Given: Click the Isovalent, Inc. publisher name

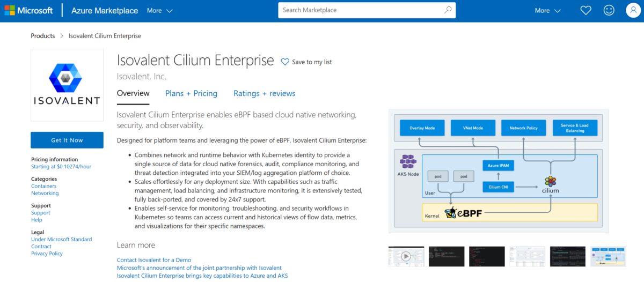Looking at the screenshot, I should click(x=142, y=77).
